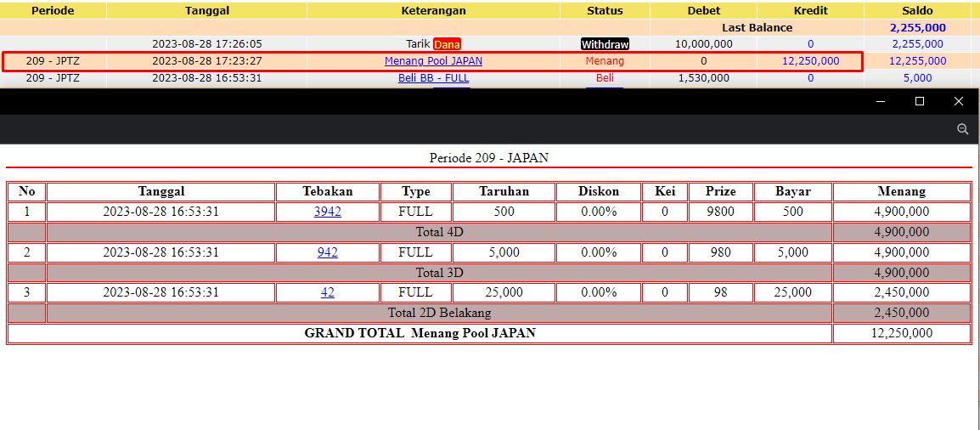Click the Prize value 980
This screenshot has height=430, width=980.
pyautogui.click(x=721, y=252)
